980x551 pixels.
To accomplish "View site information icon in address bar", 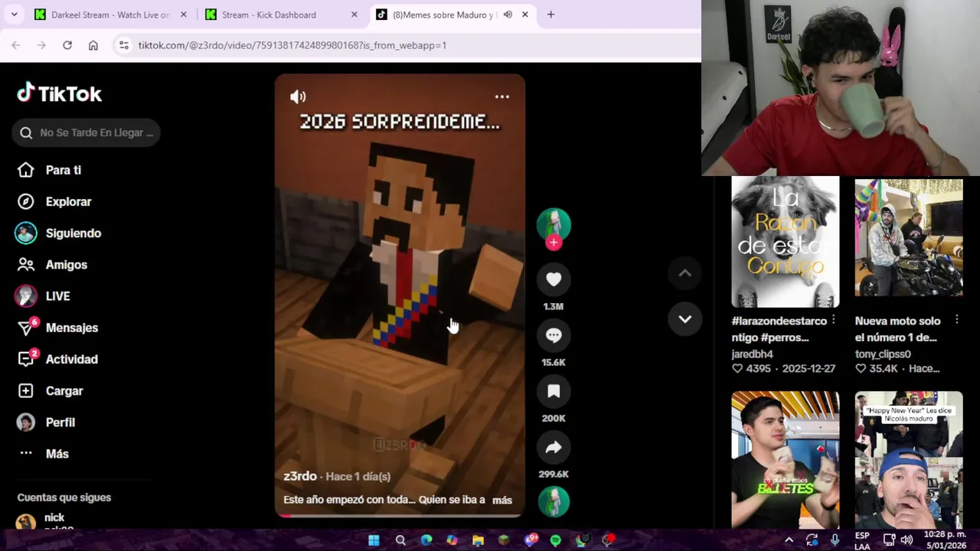I will [x=124, y=45].
